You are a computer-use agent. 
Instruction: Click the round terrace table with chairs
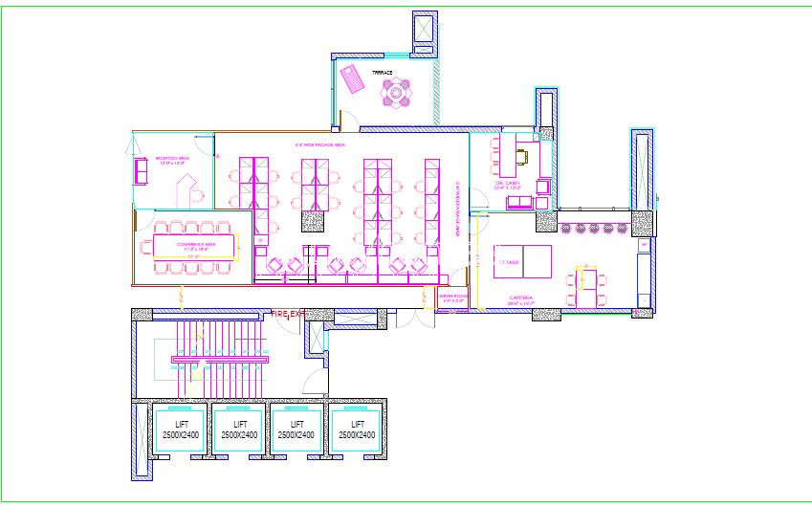point(396,93)
